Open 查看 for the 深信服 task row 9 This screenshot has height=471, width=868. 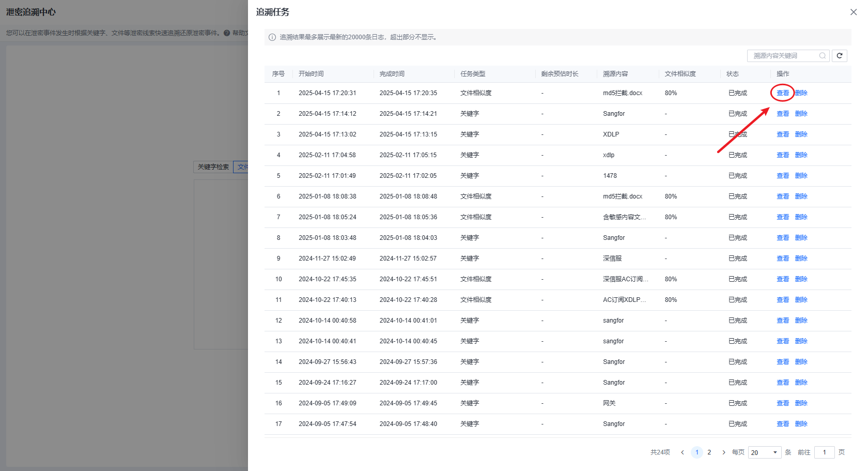pos(783,259)
